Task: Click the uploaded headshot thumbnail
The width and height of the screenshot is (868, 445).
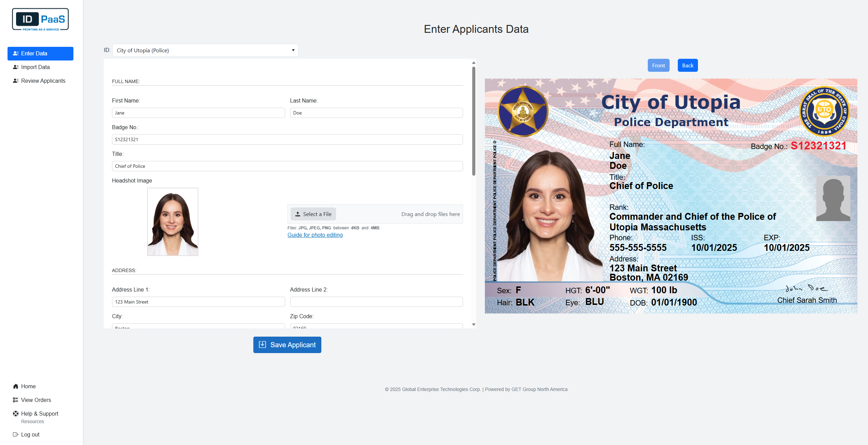Action: coord(172,221)
